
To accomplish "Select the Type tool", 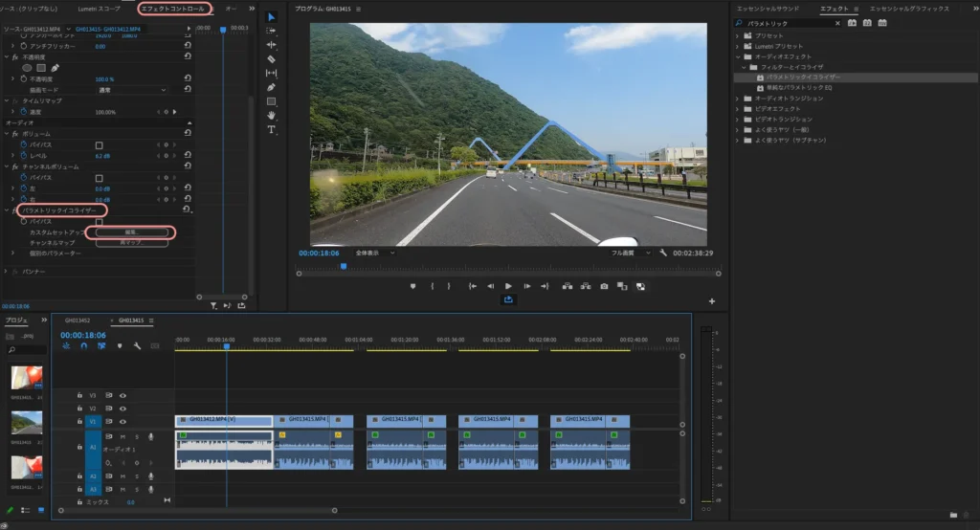I will click(x=271, y=129).
